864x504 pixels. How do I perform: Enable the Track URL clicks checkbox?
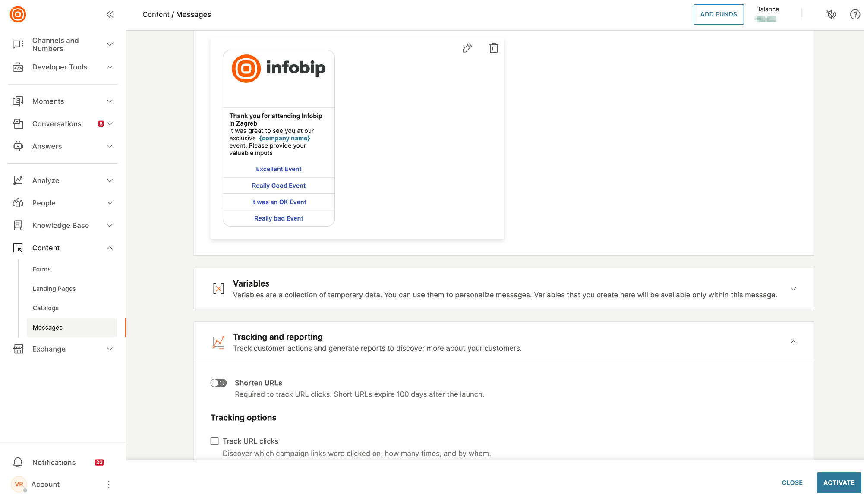(x=214, y=441)
